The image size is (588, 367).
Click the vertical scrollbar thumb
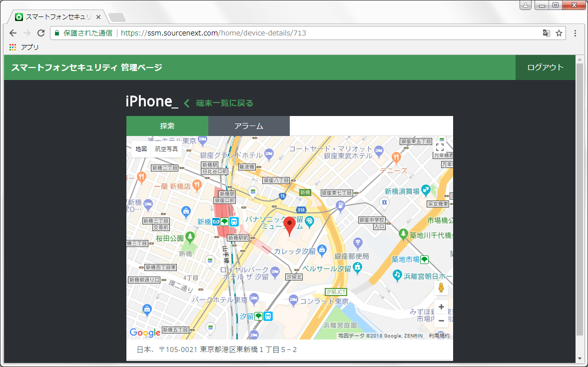[580, 199]
